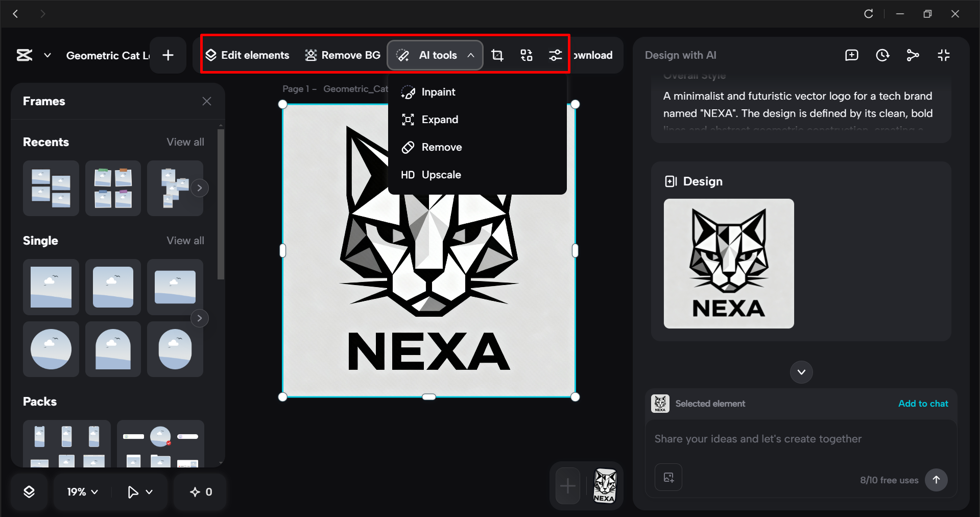Open the zoom level 19% dropdown
The image size is (980, 517).
point(81,492)
